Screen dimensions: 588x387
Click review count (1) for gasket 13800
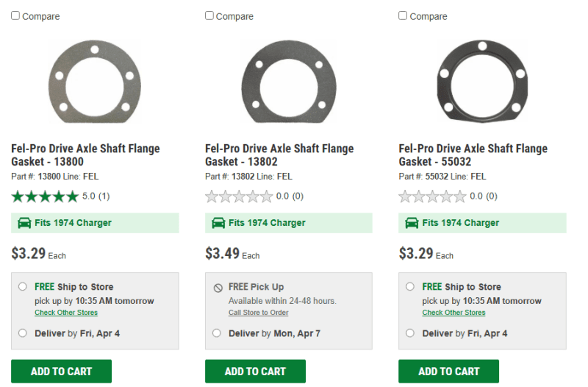click(x=104, y=196)
